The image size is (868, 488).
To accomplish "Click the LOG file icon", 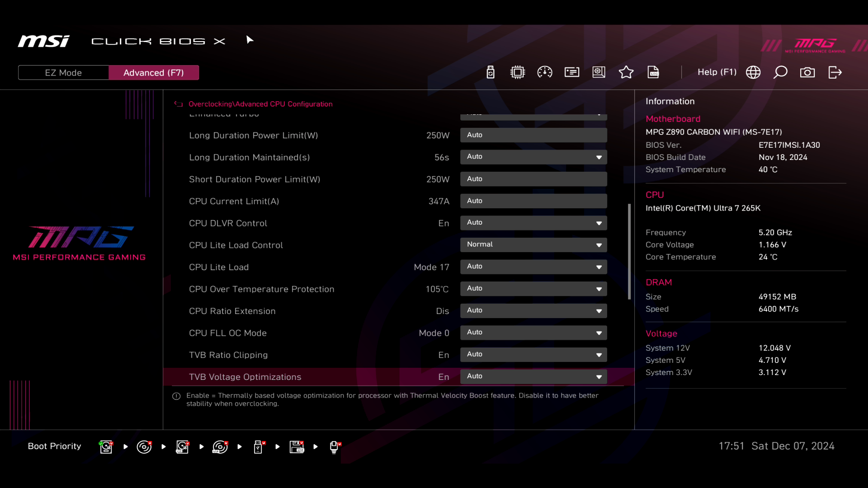I will click(653, 72).
